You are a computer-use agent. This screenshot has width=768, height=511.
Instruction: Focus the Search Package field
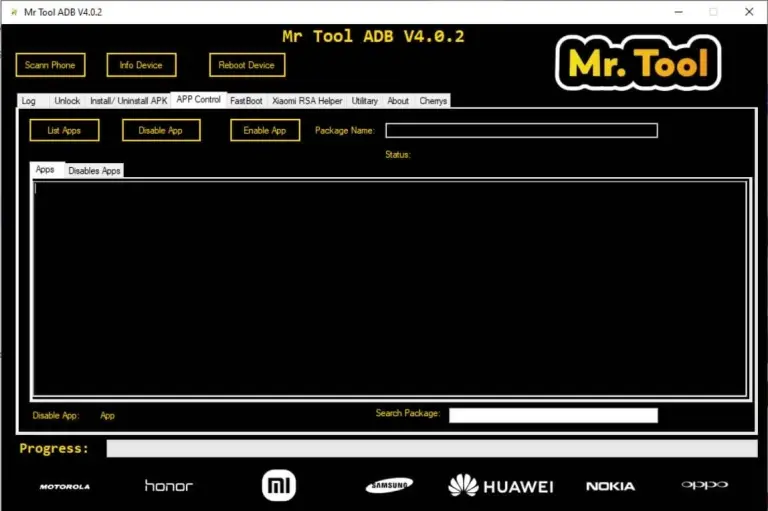553,415
